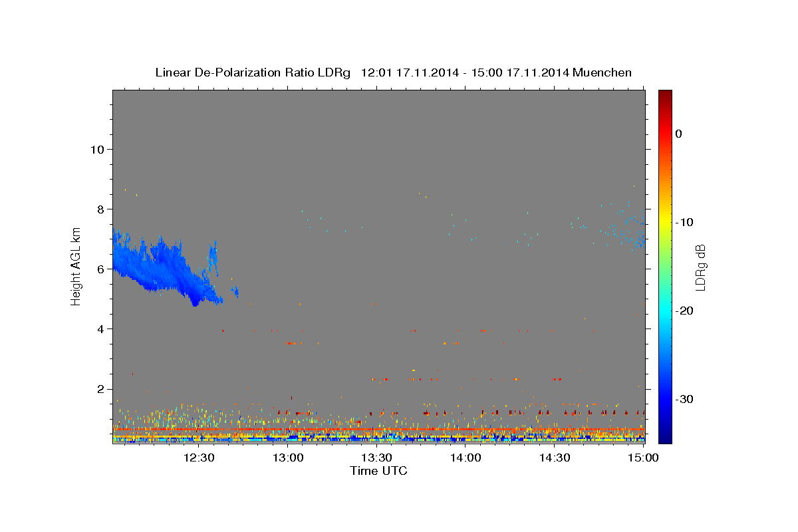
Task: Click the height tick label 6
Action: point(99,269)
